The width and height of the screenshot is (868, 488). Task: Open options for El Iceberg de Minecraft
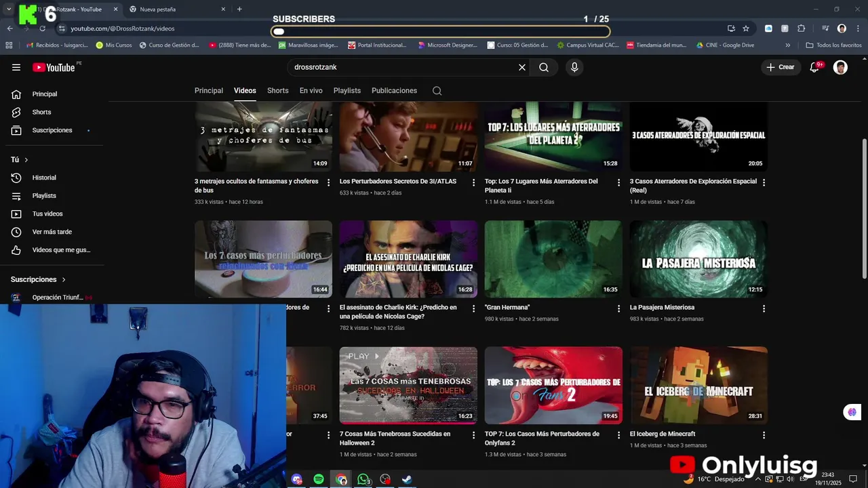pyautogui.click(x=764, y=435)
